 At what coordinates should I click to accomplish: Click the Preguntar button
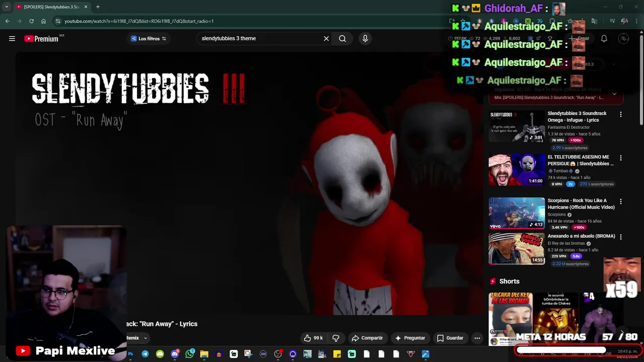pyautogui.click(x=410, y=338)
